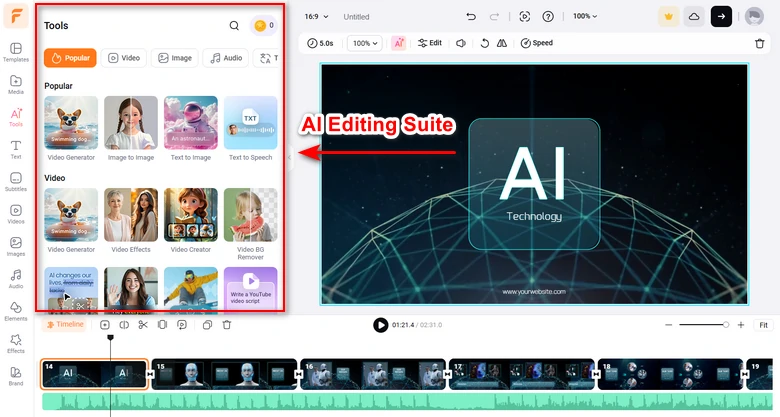
Task: Open the Text to Speech tool
Action: (251, 128)
